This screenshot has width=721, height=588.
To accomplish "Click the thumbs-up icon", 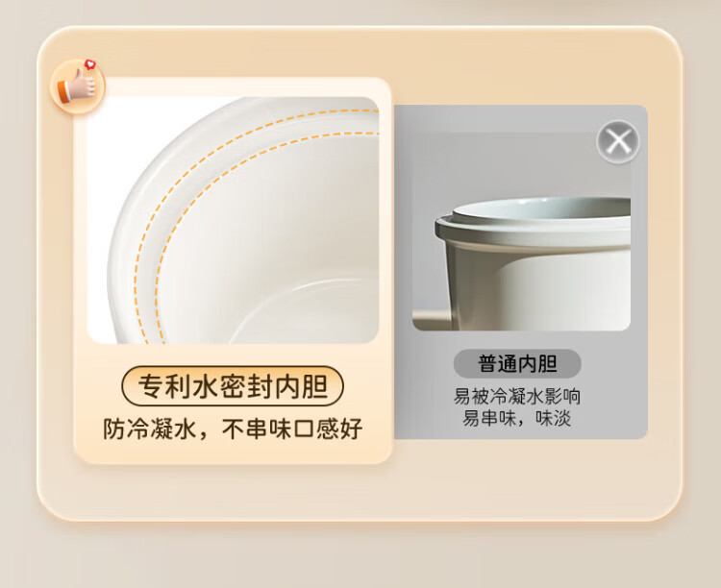I will 78,86.
